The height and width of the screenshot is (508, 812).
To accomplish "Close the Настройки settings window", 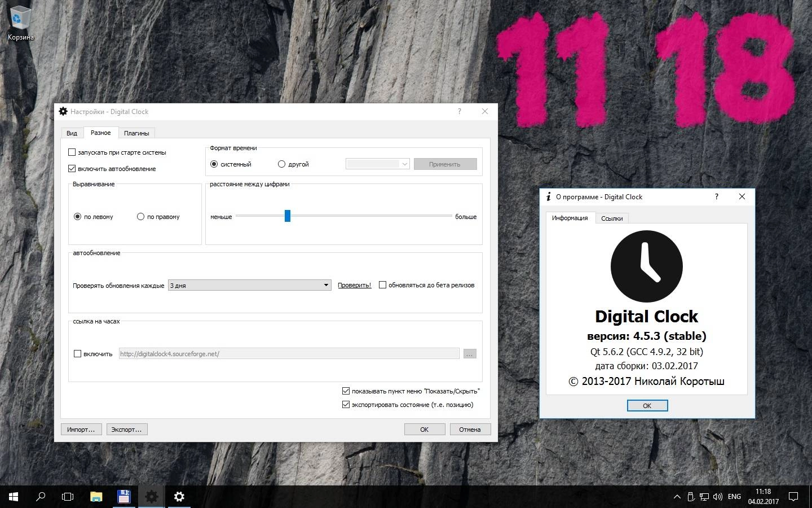I will point(485,111).
